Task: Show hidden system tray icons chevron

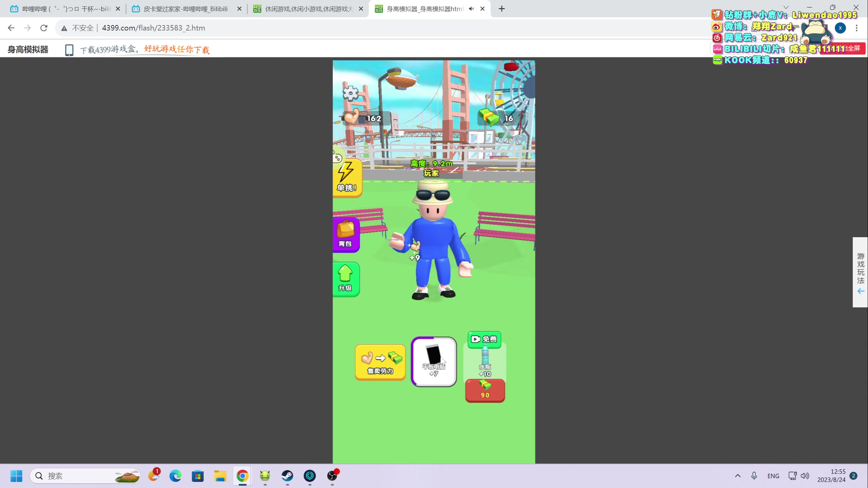Action: pyautogui.click(x=737, y=476)
